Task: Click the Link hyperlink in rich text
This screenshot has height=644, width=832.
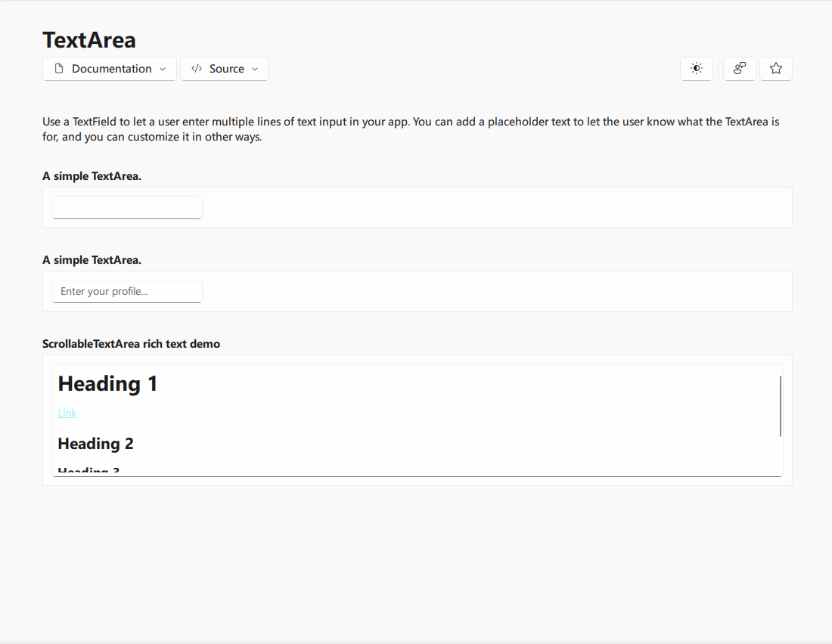Action: click(67, 413)
